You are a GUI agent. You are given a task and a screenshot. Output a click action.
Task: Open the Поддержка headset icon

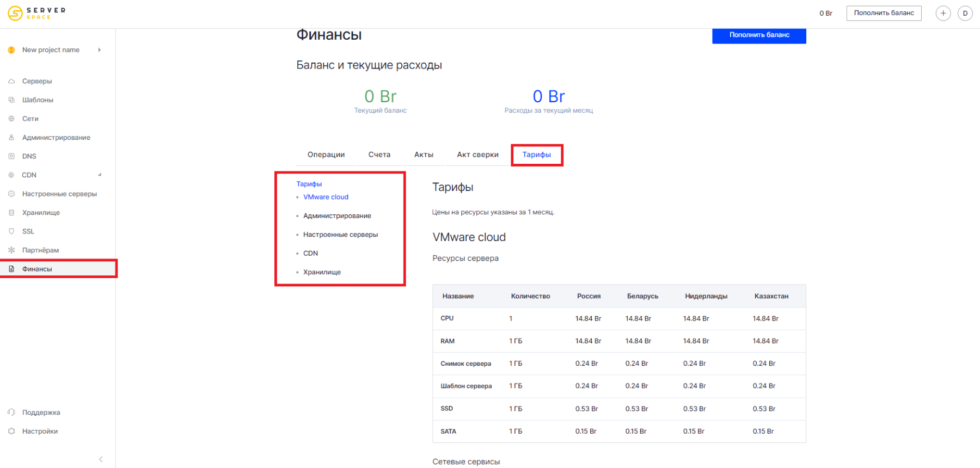pyautogui.click(x=11, y=412)
